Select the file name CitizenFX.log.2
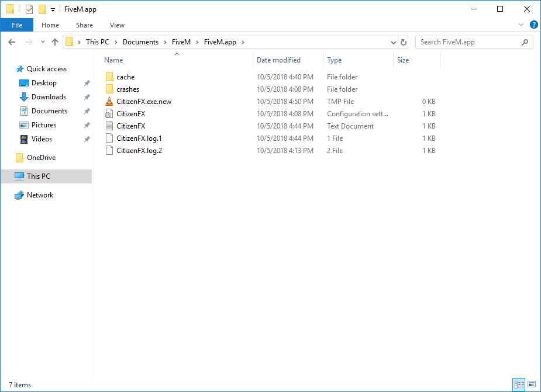The width and height of the screenshot is (541, 392). (x=139, y=151)
